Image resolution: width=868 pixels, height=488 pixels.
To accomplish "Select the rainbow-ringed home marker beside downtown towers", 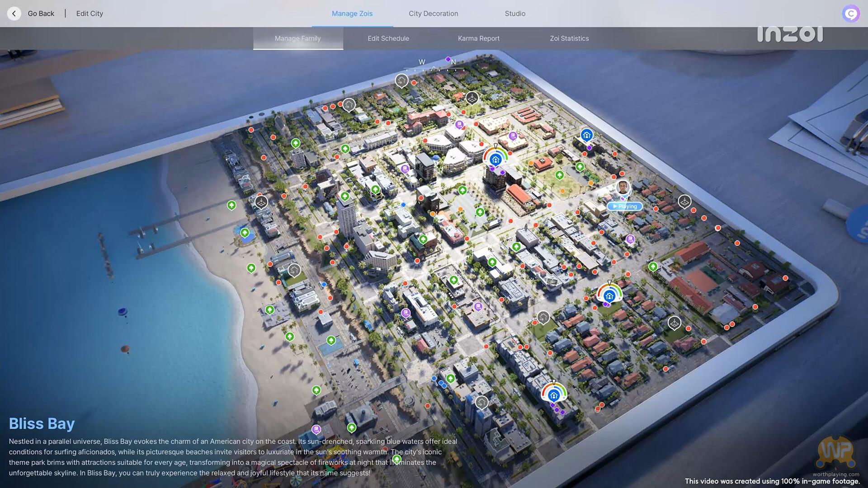I will [x=495, y=159].
